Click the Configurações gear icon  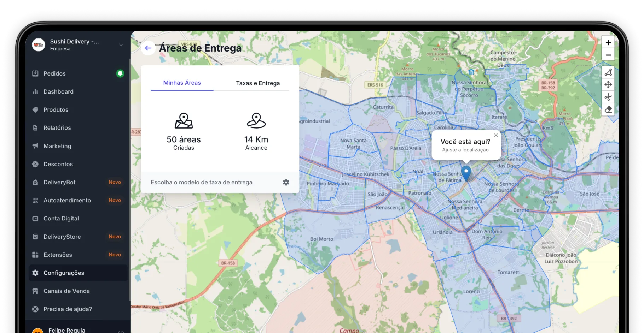click(x=35, y=273)
